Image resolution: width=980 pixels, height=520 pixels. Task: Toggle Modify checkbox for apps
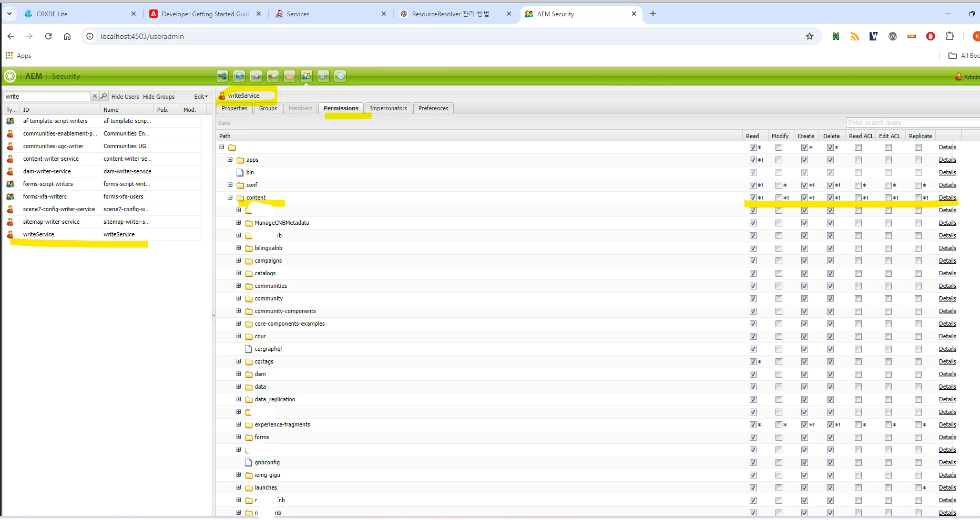[x=779, y=160]
